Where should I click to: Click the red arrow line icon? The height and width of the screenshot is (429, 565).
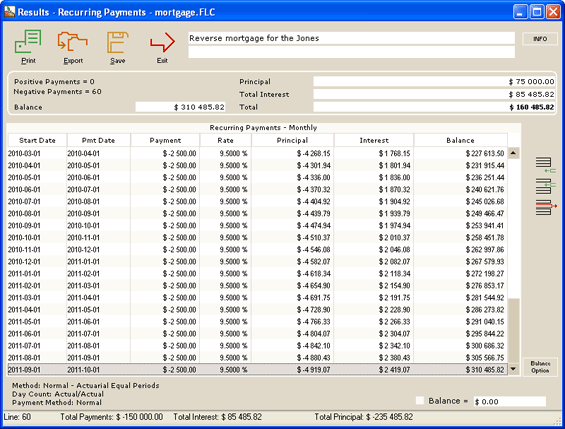coord(546,207)
